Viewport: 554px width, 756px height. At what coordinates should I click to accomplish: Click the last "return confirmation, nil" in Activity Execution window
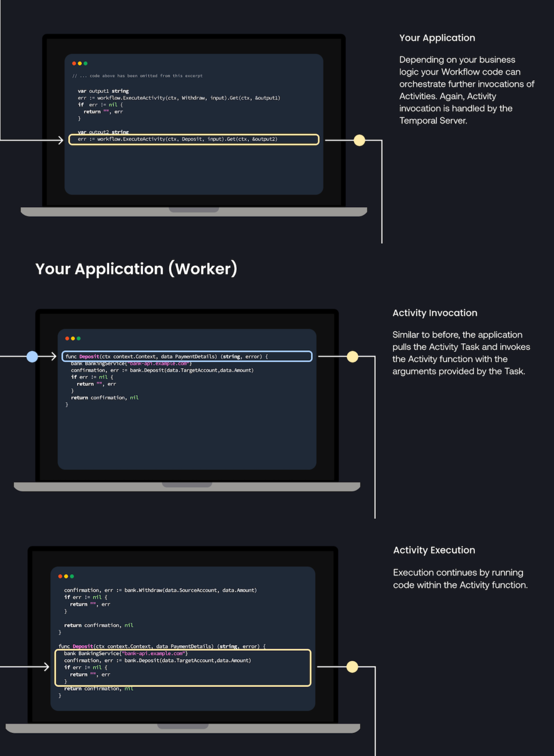click(99, 688)
